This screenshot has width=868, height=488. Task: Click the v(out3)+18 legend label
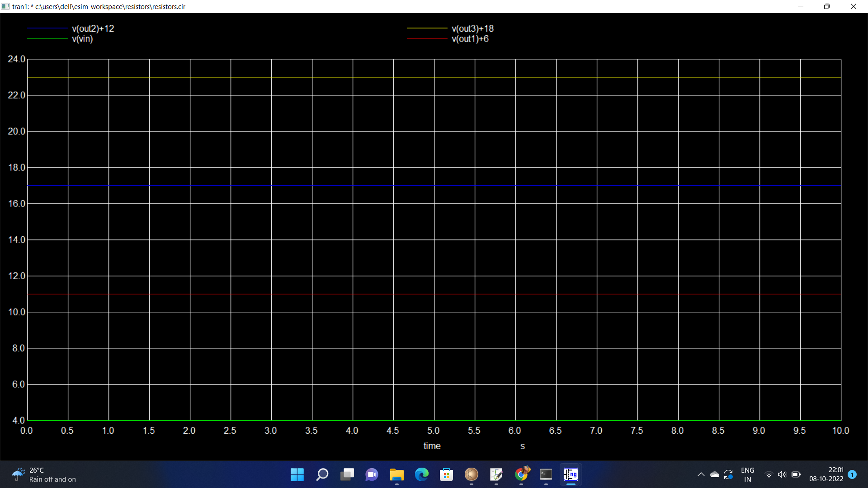pos(473,28)
